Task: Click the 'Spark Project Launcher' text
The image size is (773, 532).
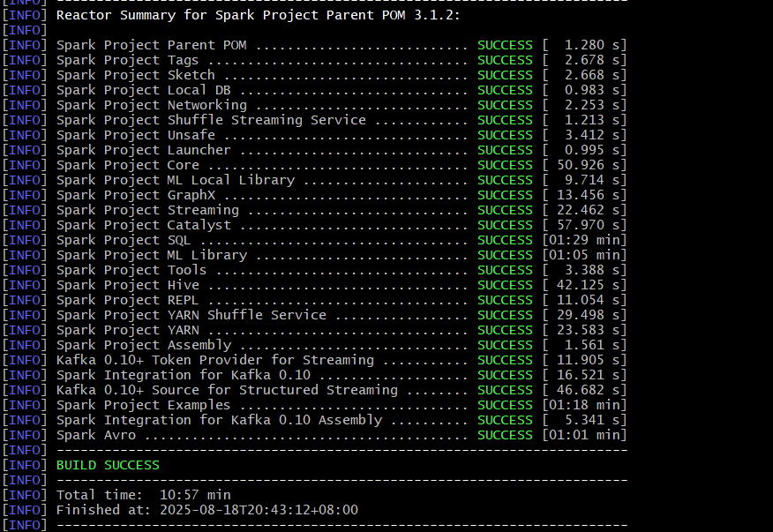Action: (144, 150)
